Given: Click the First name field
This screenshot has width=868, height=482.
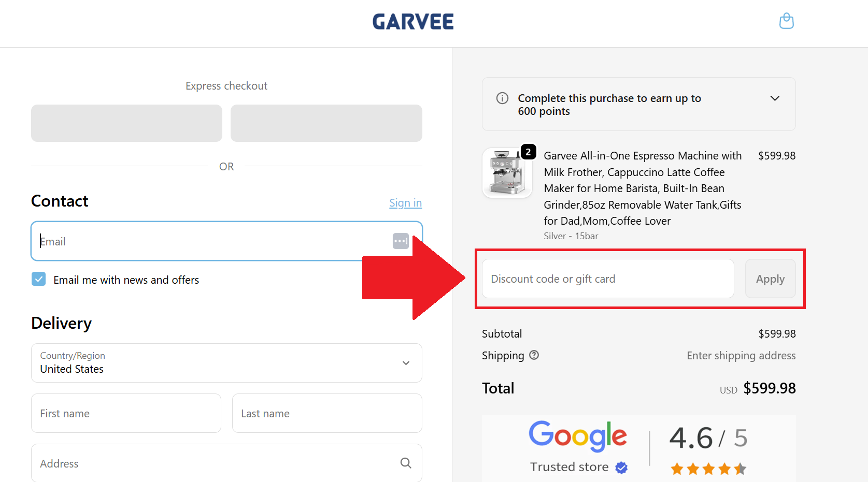Looking at the screenshot, I should tap(126, 413).
